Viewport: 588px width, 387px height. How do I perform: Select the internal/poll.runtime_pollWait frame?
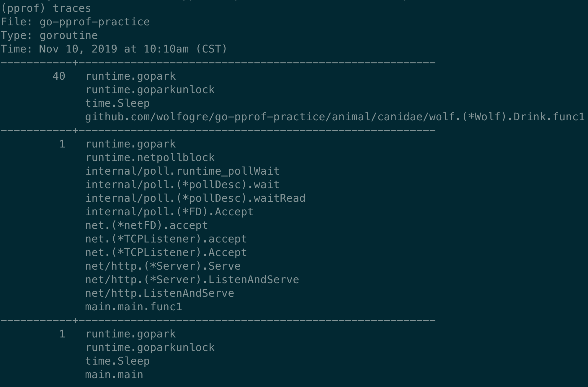coord(182,171)
